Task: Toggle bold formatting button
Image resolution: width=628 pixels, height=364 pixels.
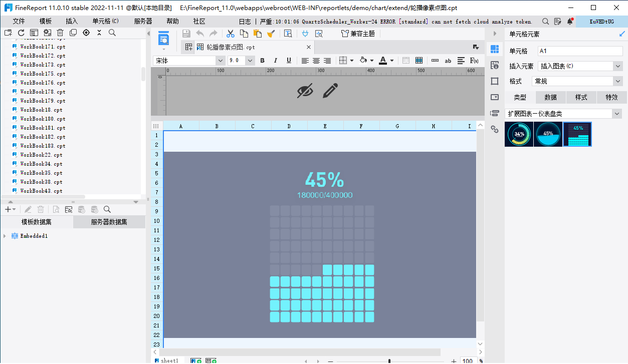Action: point(262,61)
